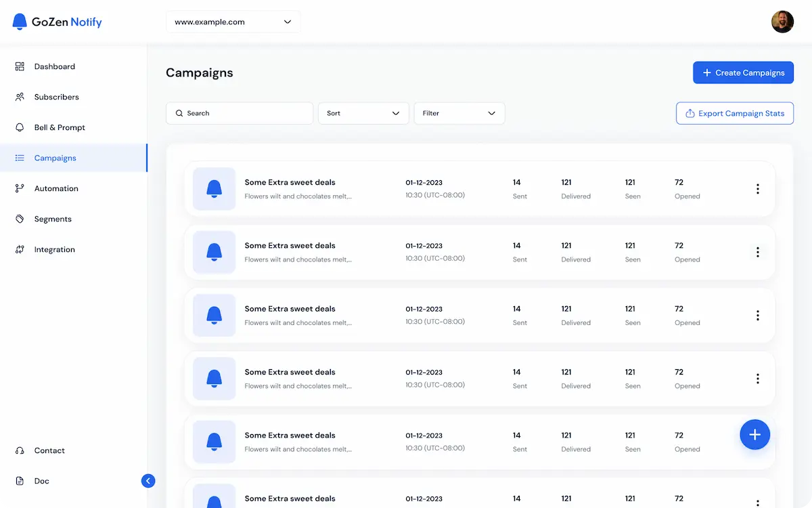Select Segments from the sidebar
The image size is (812, 508).
coord(53,219)
